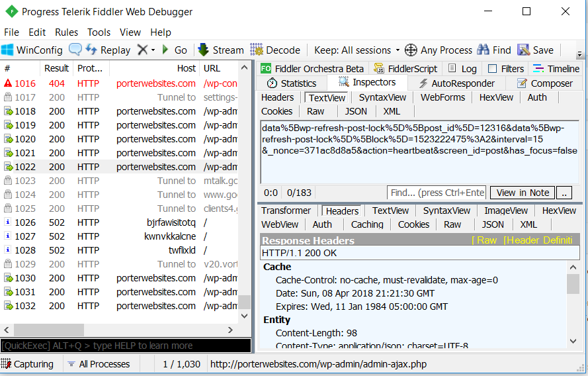Select the response Transformer tab
The height and width of the screenshot is (376, 588).
(x=286, y=211)
